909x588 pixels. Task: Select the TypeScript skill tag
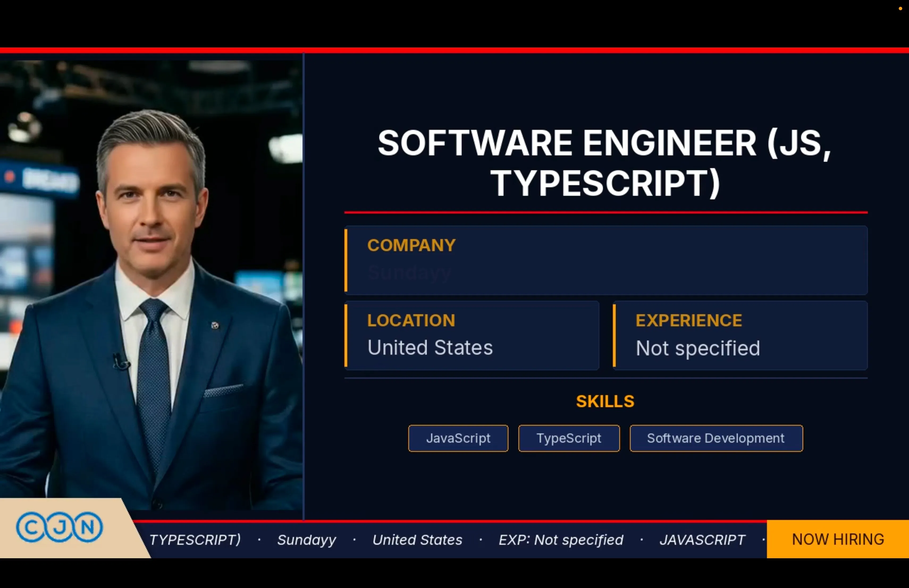pyautogui.click(x=569, y=438)
